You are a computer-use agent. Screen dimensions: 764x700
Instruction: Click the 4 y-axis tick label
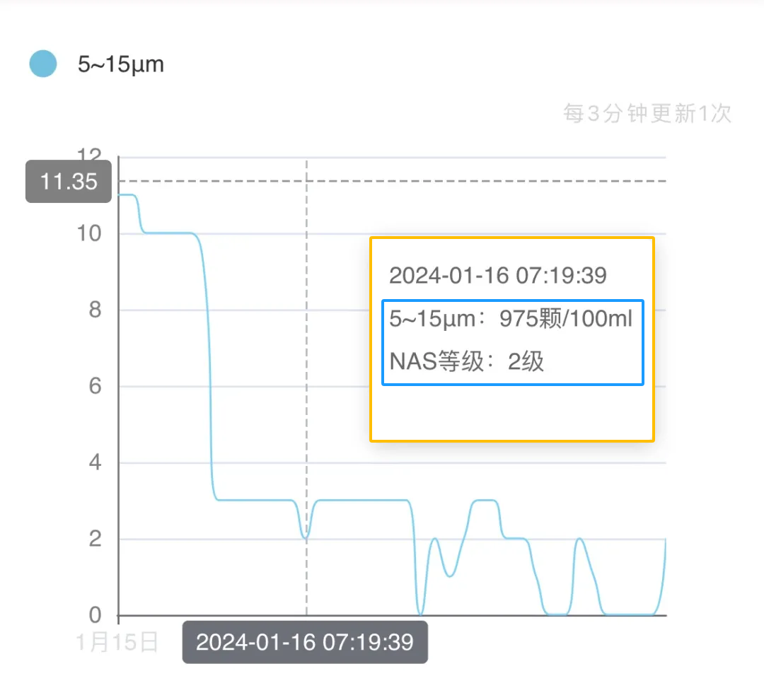click(x=94, y=463)
